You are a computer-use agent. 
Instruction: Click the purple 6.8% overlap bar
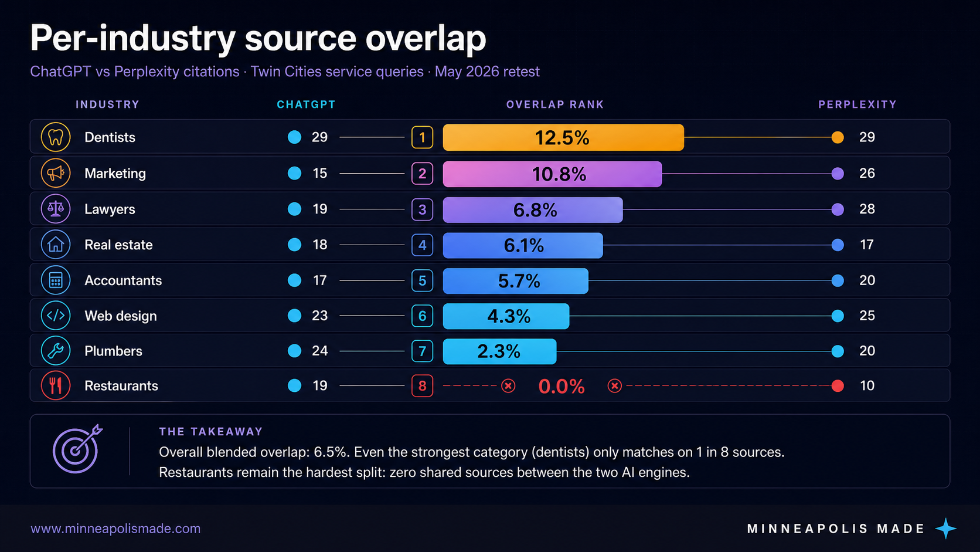(x=533, y=209)
